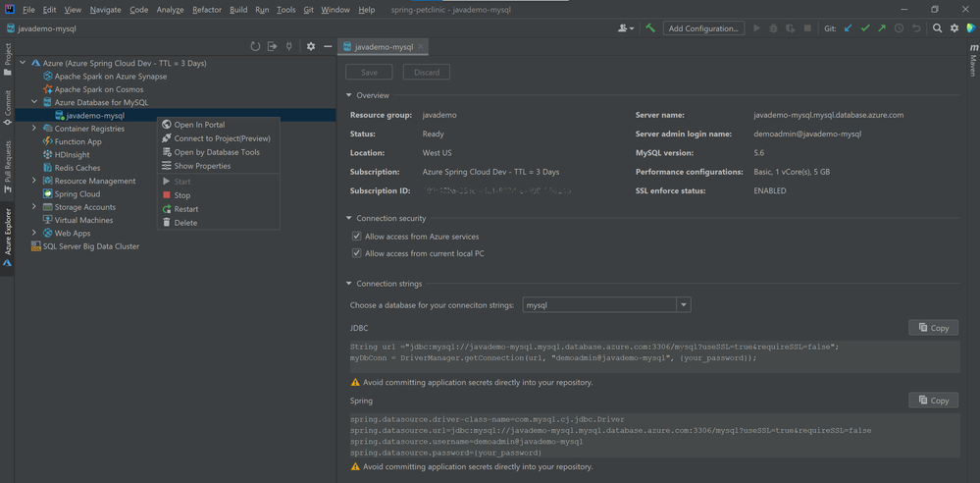Choose Restart in the context menu
The height and width of the screenshot is (483, 980).
(185, 209)
